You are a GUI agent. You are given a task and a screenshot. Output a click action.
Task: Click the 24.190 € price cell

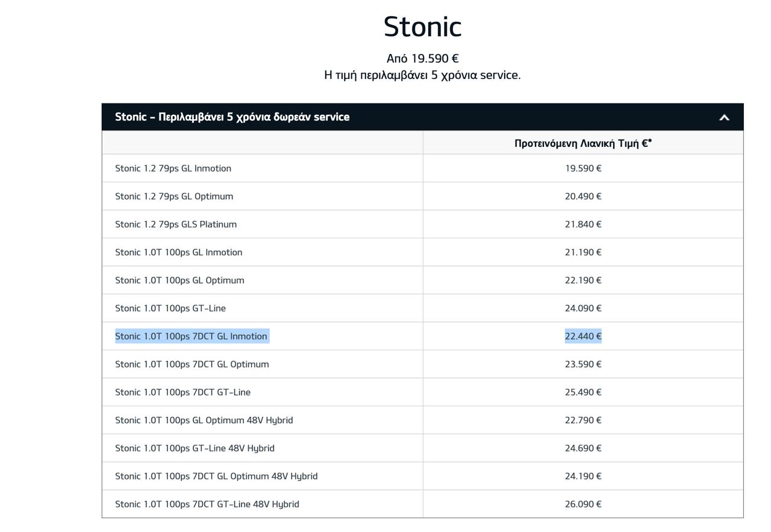[x=582, y=476]
